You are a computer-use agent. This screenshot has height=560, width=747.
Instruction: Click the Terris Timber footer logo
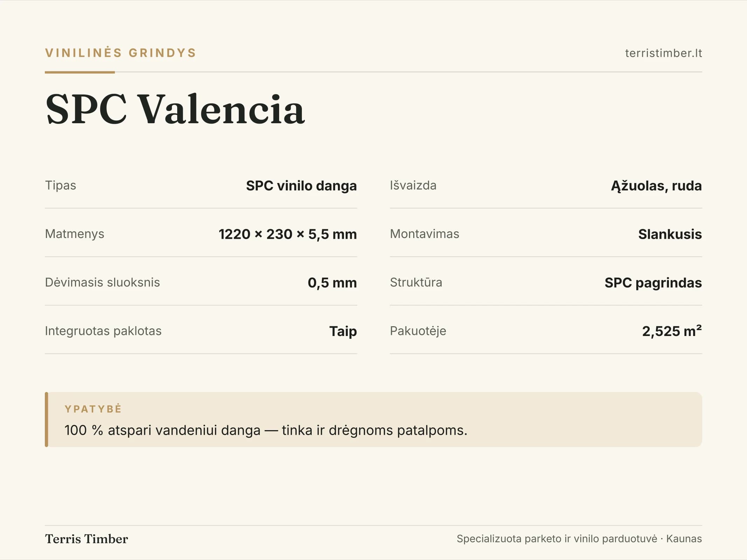point(87,539)
